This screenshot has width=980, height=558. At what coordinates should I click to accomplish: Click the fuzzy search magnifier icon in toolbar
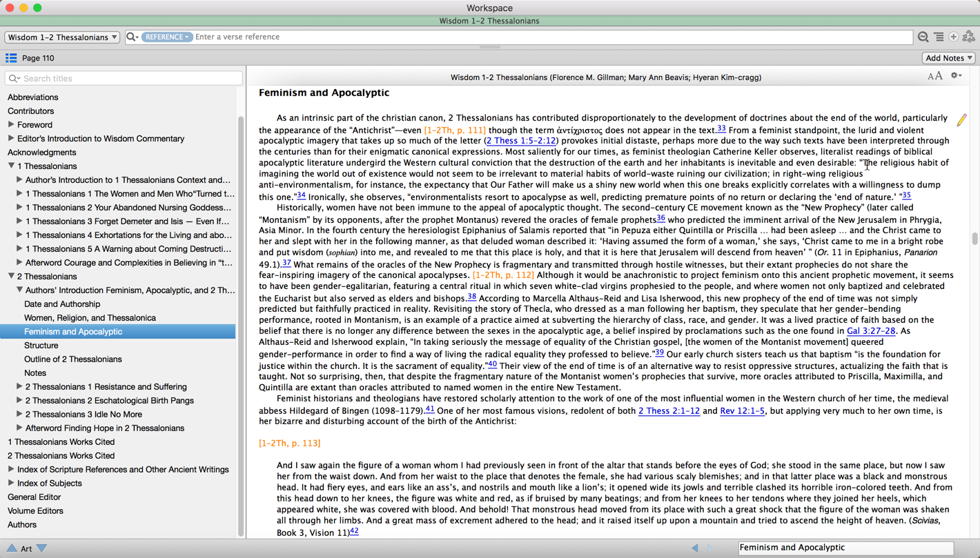(923, 37)
